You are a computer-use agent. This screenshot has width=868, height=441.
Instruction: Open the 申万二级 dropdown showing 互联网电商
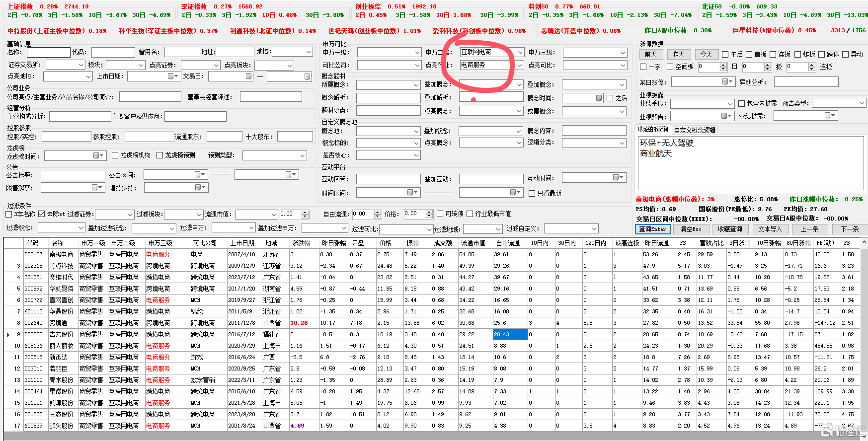click(520, 52)
